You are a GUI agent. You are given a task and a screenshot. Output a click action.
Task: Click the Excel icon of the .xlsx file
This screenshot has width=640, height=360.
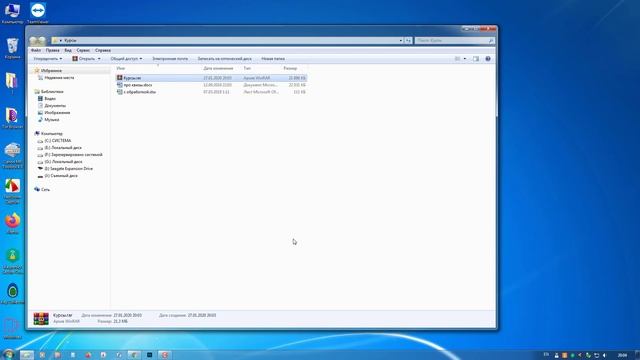pyautogui.click(x=120, y=92)
